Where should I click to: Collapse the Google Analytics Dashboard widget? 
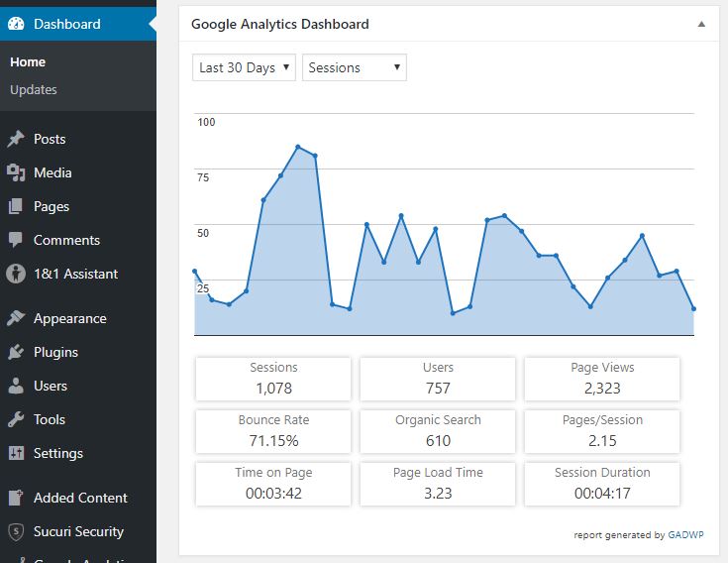coord(701,24)
